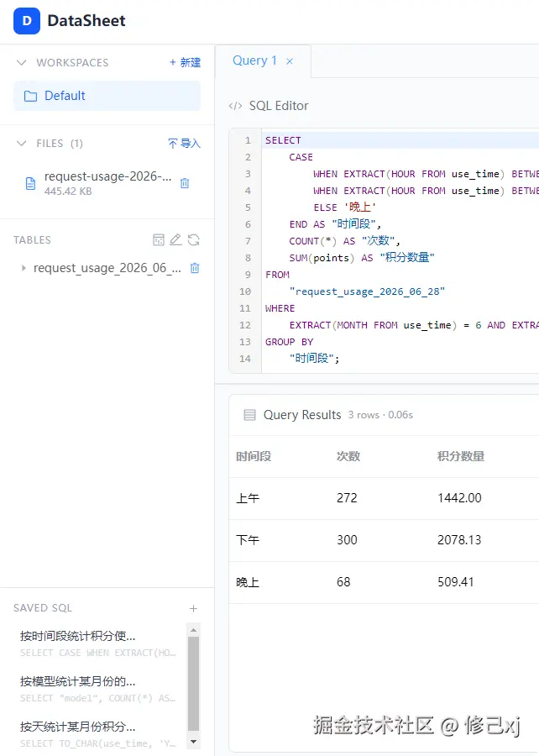The height and width of the screenshot is (756, 539).
Task: Select the 1442.00 points cell
Action: (459, 498)
